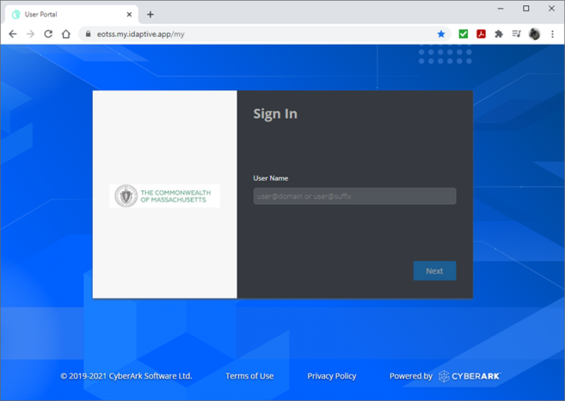The height and width of the screenshot is (401, 565).
Task: Focus the User Name input field
Action: tap(355, 196)
